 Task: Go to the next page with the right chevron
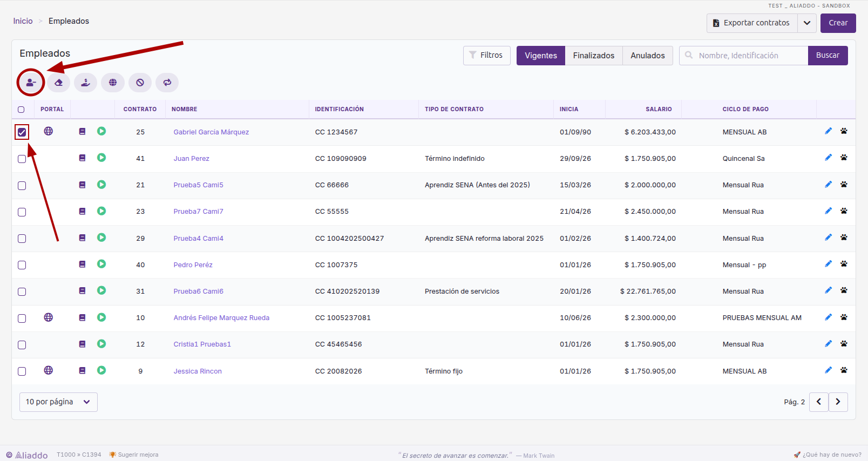(838, 402)
